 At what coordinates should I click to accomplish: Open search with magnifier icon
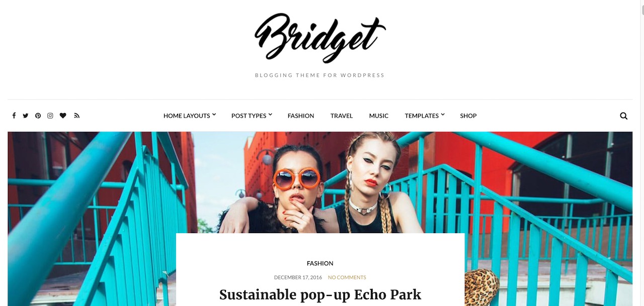click(624, 116)
